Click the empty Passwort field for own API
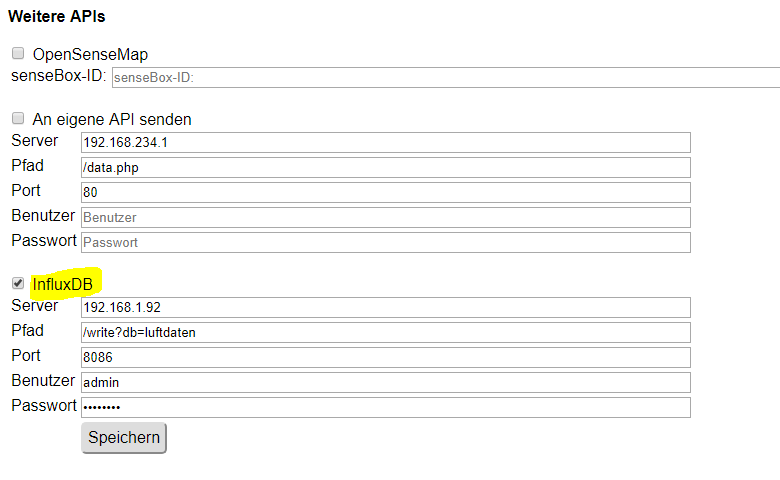780x480 pixels. click(385, 242)
